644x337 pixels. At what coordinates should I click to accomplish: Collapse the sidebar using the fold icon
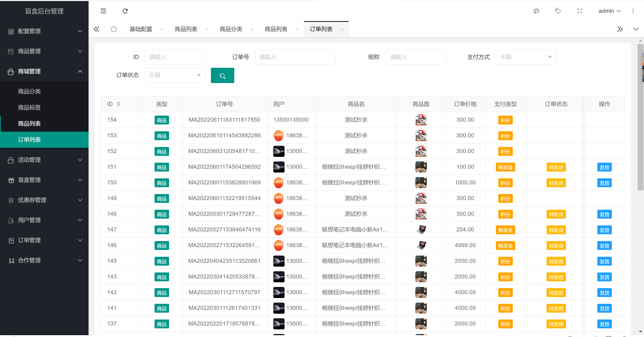pos(103,11)
